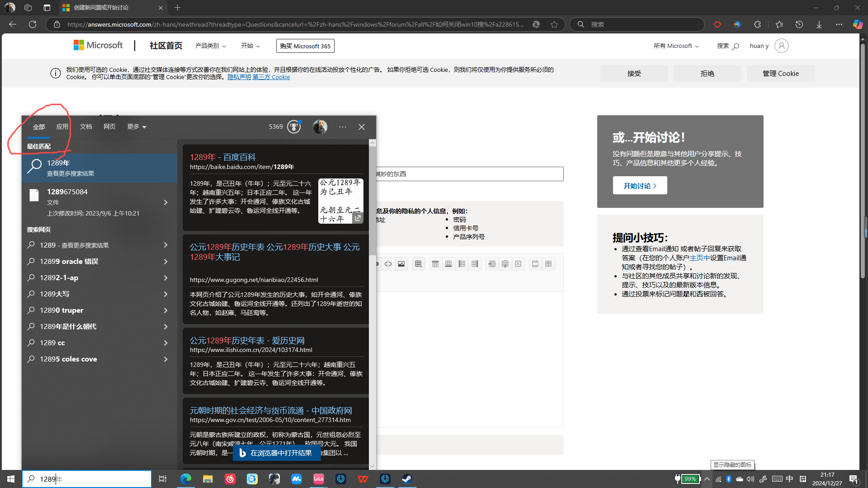Click the insert table icon in editor
The height and width of the screenshot is (488, 868).
click(x=418, y=264)
